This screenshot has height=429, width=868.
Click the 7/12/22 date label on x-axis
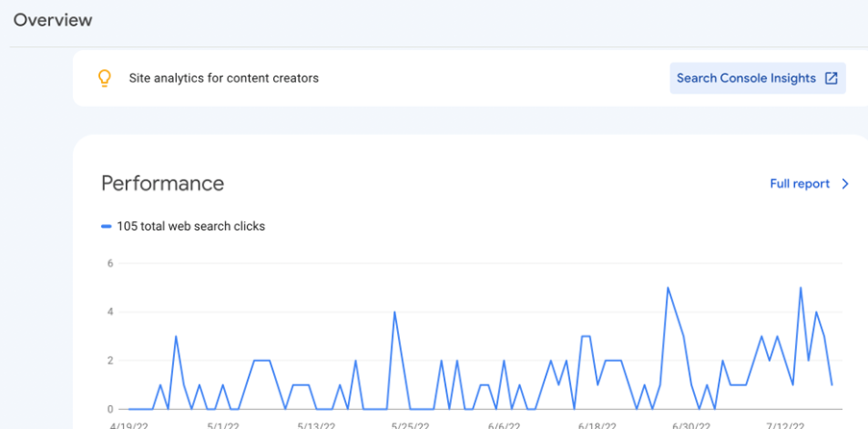(784, 423)
